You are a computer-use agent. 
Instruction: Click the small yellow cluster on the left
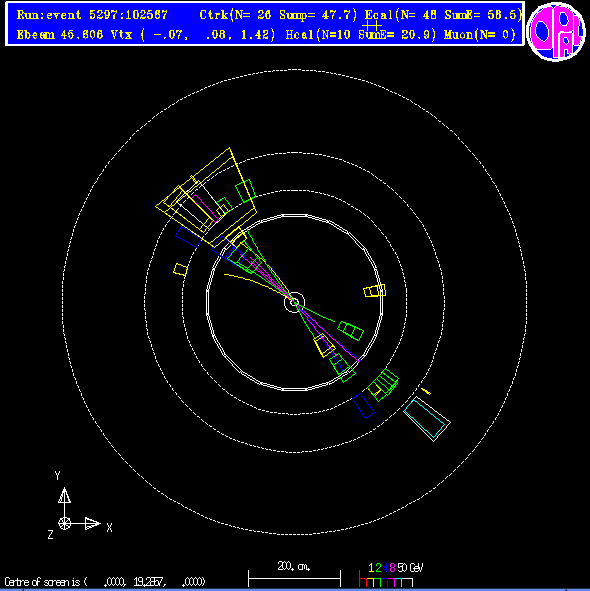pyautogui.click(x=180, y=269)
